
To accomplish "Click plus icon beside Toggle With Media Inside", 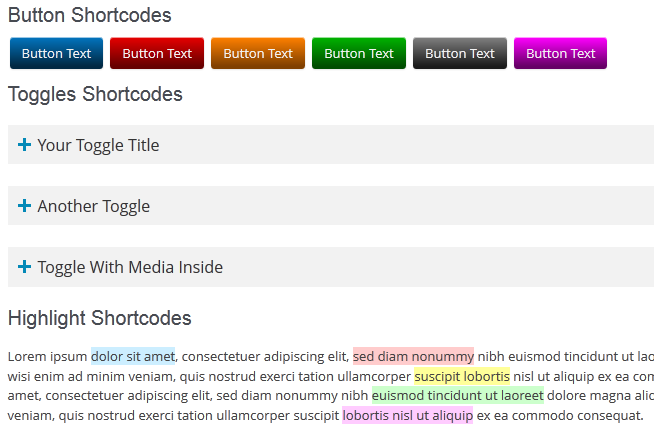I will pyautogui.click(x=24, y=267).
